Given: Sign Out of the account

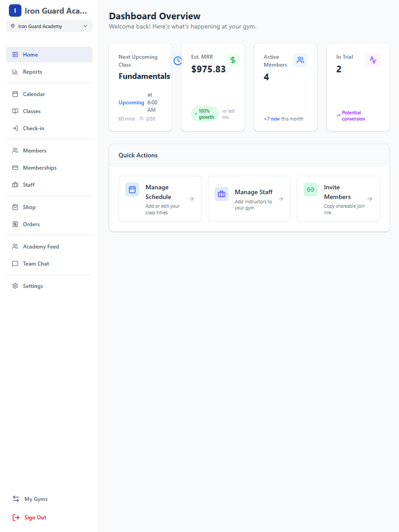Looking at the screenshot, I should 49,517.
